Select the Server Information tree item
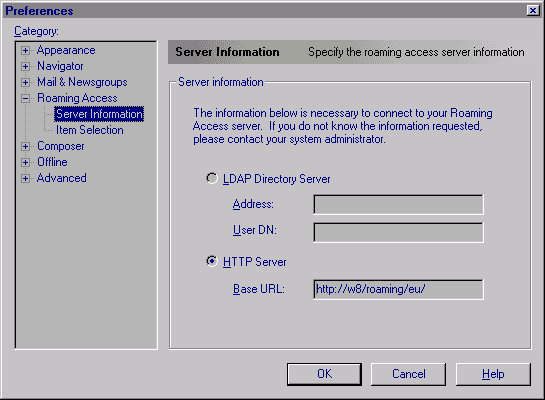Image resolution: width=545 pixels, height=400 pixels. point(99,114)
